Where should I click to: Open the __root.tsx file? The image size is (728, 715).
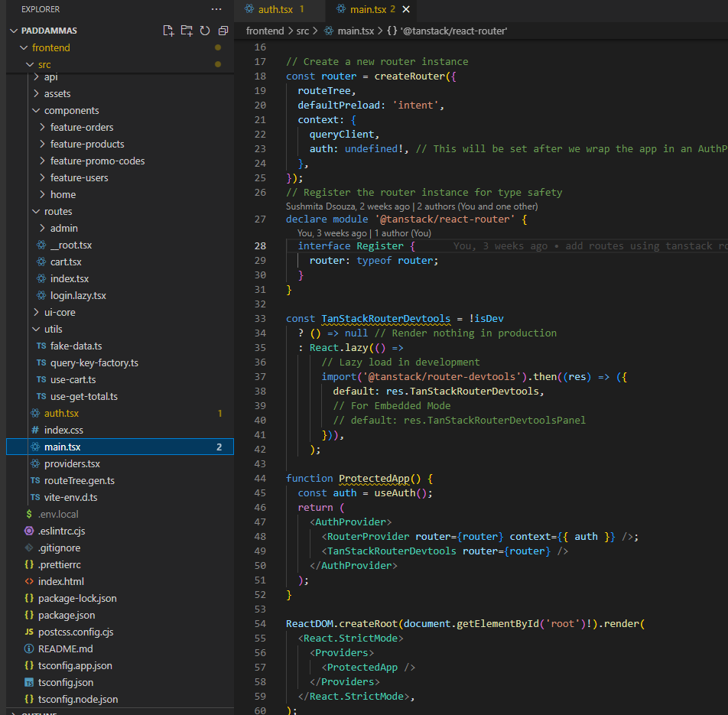coord(71,245)
